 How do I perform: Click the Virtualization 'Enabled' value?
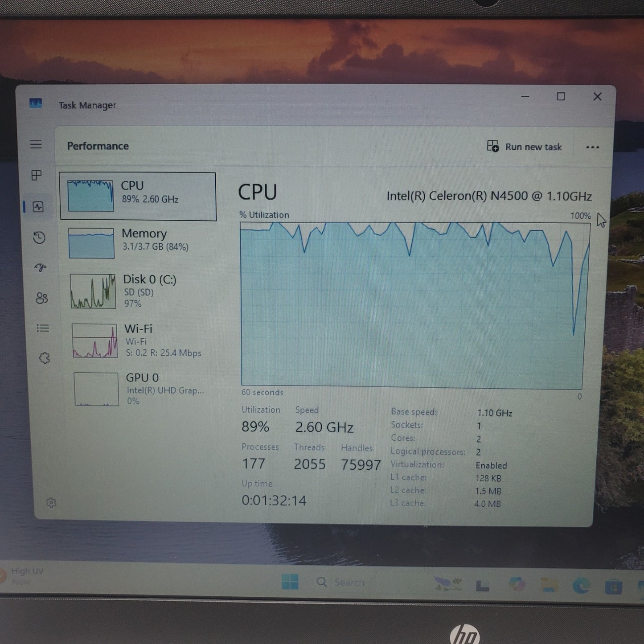tap(491, 465)
